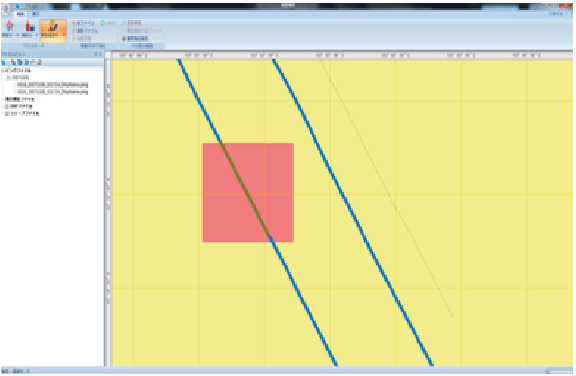The width and height of the screenshot is (576, 376).
Task: Click the red-and-cyan icon in tree panel toolbar
Action: [13, 62]
